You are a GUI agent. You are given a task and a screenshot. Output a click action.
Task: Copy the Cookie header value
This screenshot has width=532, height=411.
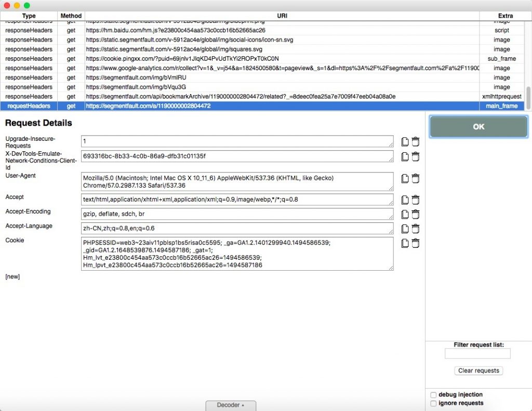click(405, 243)
